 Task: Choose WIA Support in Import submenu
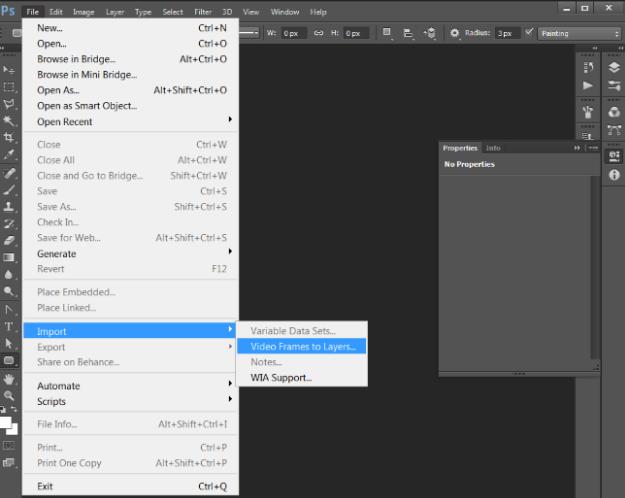[x=302, y=378]
